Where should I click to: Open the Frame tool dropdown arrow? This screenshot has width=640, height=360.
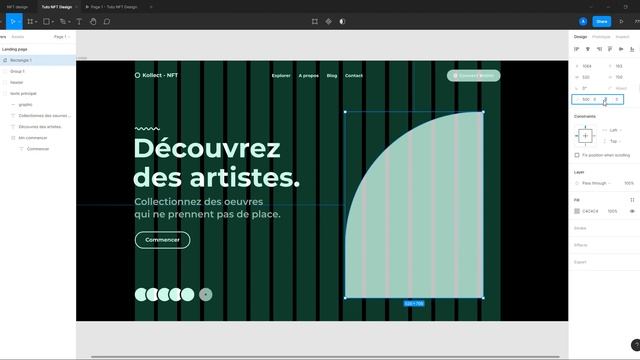36,22
